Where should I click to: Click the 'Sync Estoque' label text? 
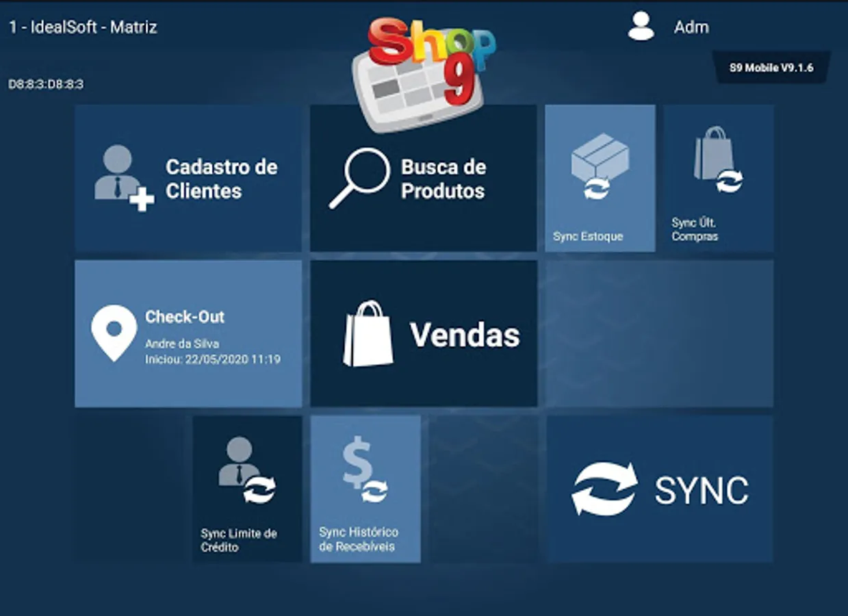click(588, 237)
